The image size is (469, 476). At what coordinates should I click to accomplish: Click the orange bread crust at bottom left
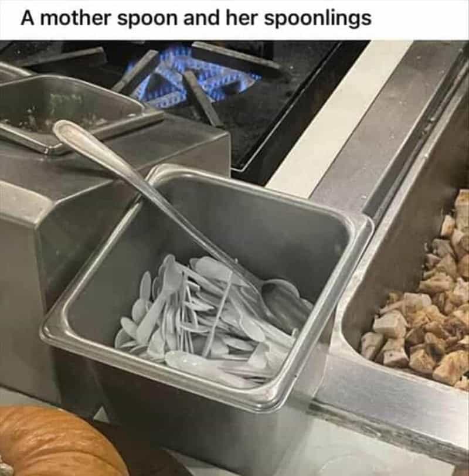(61, 441)
